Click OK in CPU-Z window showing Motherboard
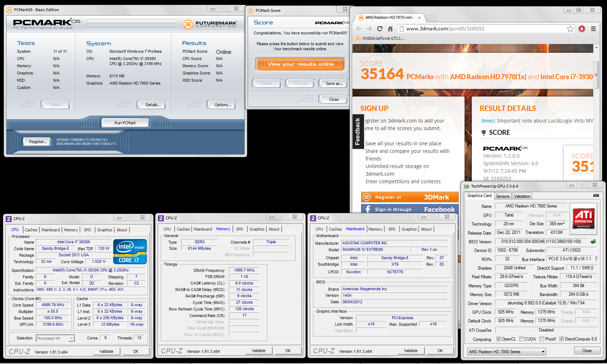The height and width of the screenshot is (364, 607). point(440,351)
